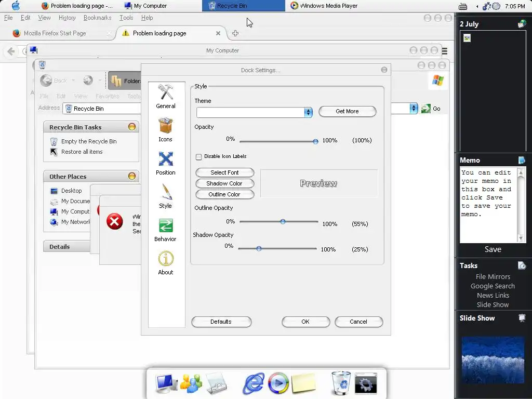
Task: Click the Firefox back arrow button
Action: pos(11,51)
